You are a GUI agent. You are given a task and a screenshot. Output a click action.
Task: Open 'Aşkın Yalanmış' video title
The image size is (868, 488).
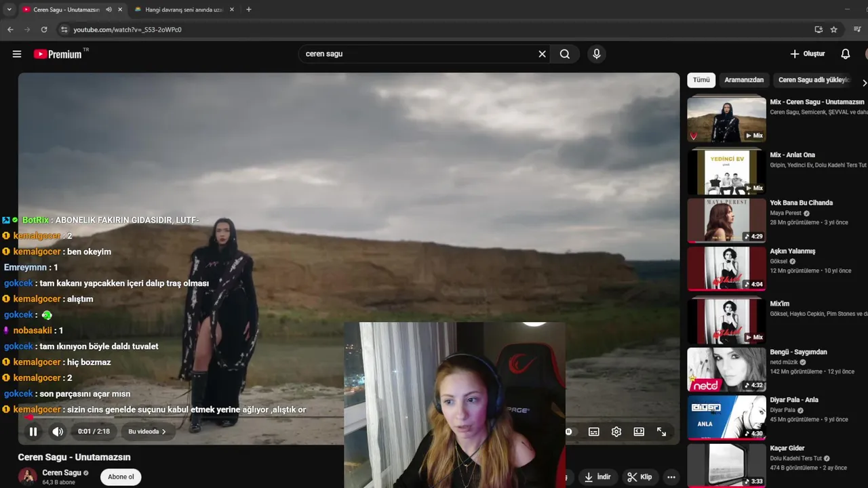coord(793,251)
